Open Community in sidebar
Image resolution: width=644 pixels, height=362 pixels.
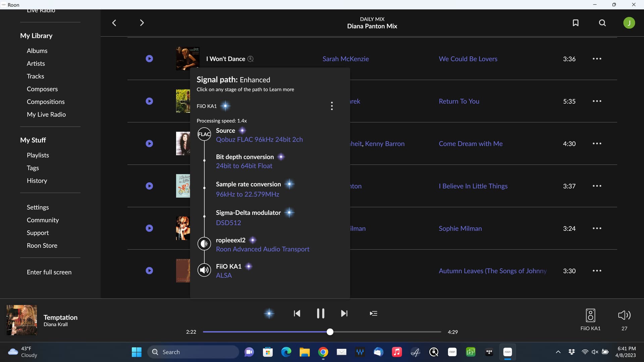[x=43, y=220]
